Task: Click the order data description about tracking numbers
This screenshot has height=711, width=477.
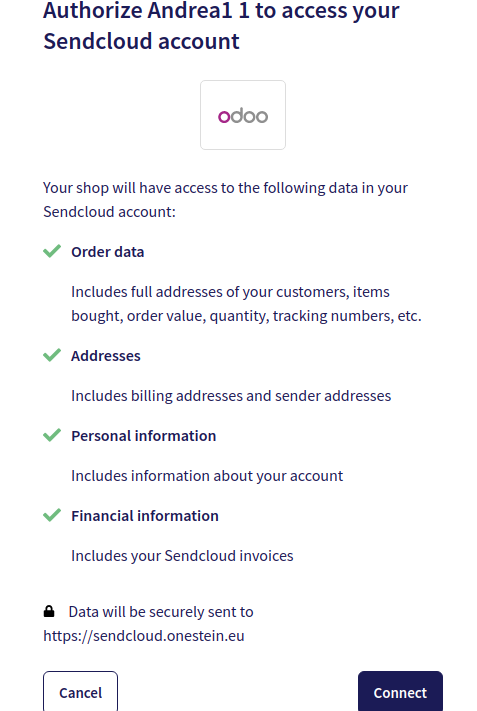Action: tap(246, 304)
